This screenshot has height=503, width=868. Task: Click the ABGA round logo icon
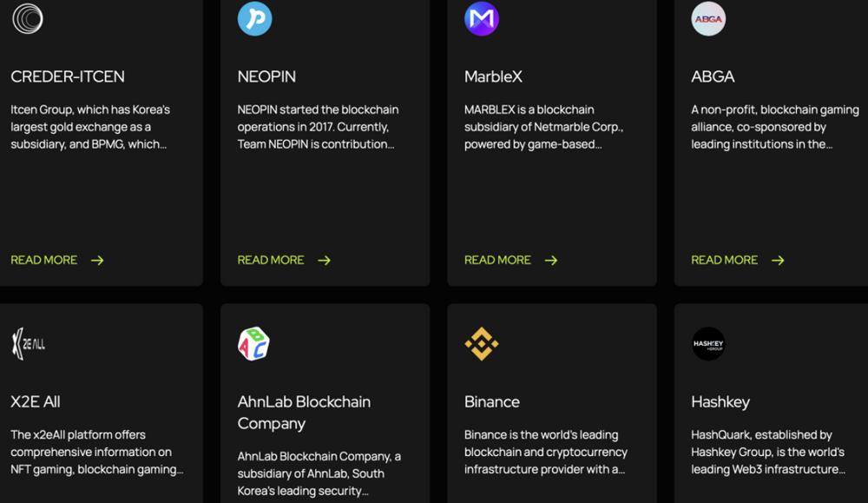pyautogui.click(x=708, y=19)
